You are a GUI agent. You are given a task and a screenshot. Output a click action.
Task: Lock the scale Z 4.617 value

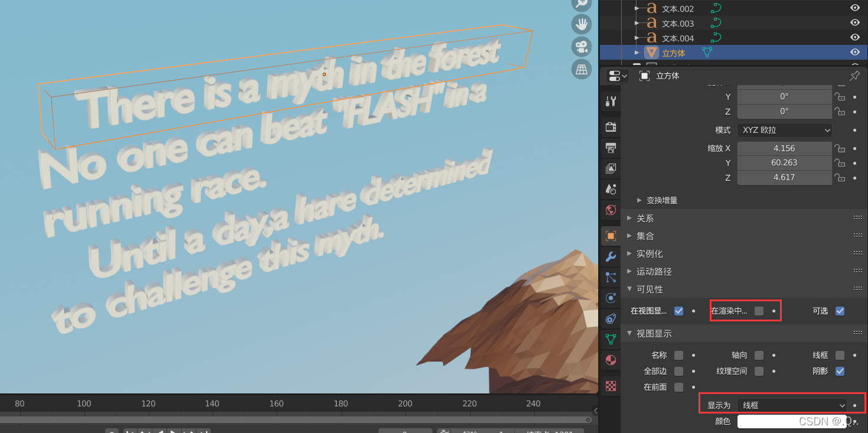coord(839,178)
